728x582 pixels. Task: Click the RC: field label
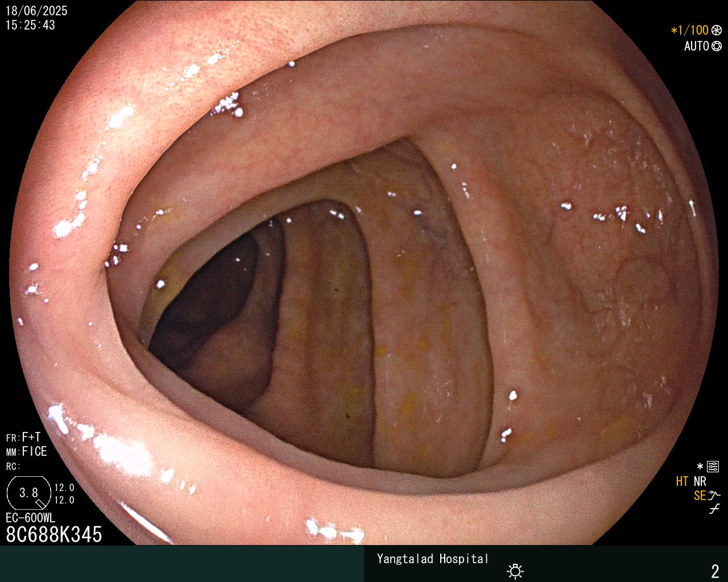pyautogui.click(x=13, y=467)
